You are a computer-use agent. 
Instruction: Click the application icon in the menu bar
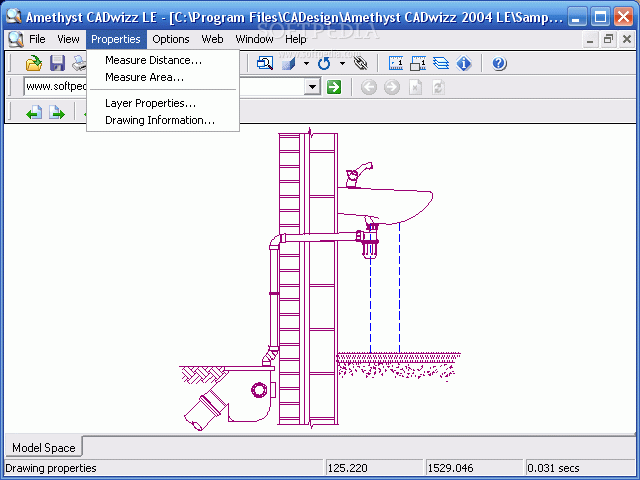pos(16,39)
